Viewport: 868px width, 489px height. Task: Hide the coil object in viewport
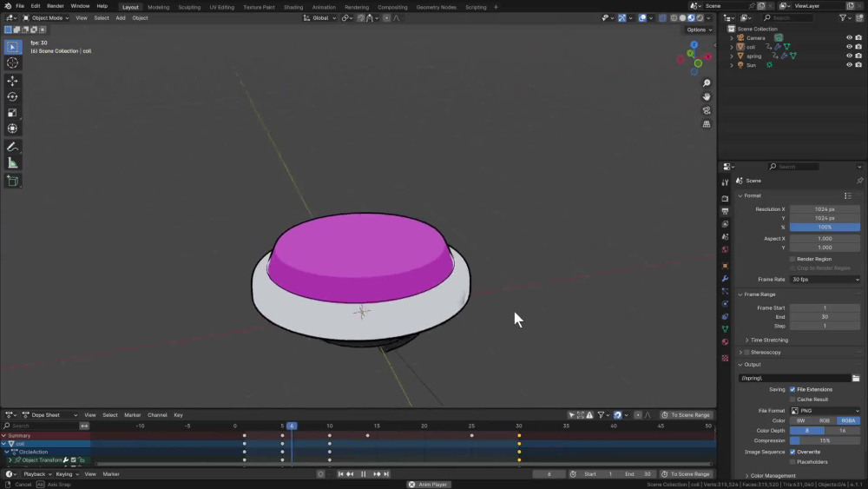click(849, 47)
